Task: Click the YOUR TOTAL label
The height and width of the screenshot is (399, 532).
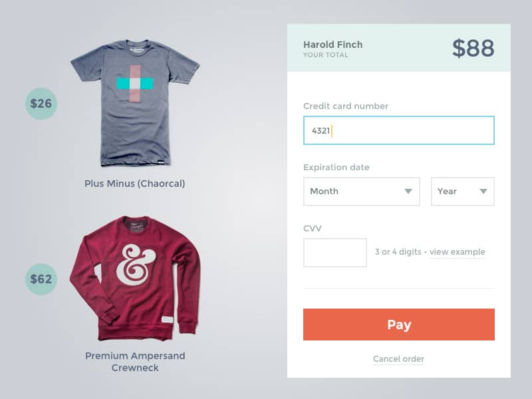Action: click(325, 55)
